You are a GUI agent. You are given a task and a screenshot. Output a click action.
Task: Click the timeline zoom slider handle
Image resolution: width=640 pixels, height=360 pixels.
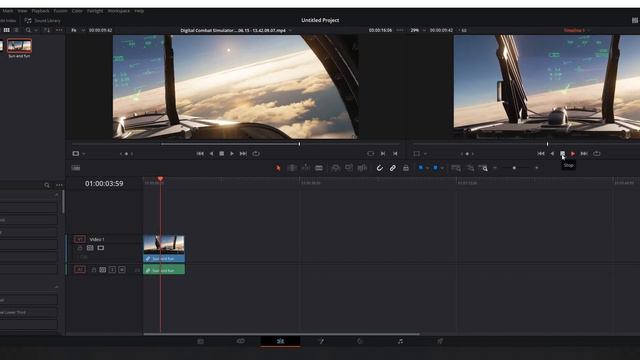click(514, 168)
